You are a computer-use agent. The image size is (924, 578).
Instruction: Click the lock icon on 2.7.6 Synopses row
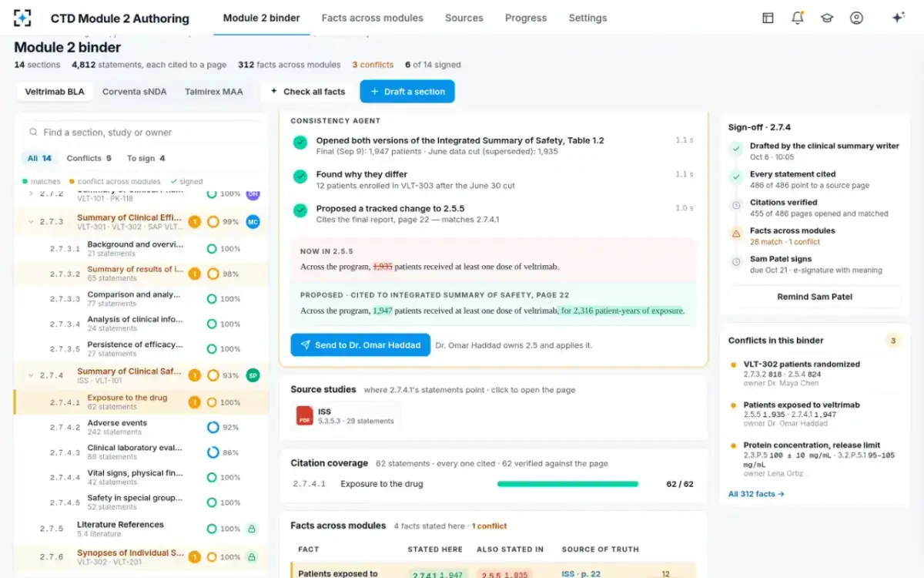[251, 556]
